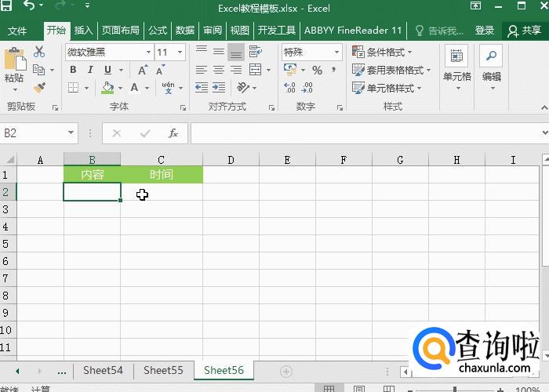Click the Paste clipboard icon
This screenshot has height=392, width=549.
[15, 59]
